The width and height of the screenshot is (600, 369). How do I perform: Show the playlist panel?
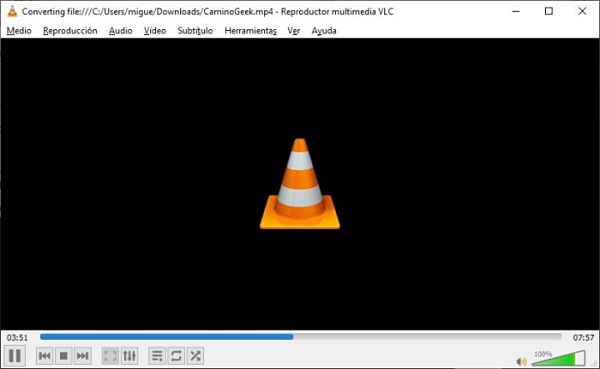point(157,356)
